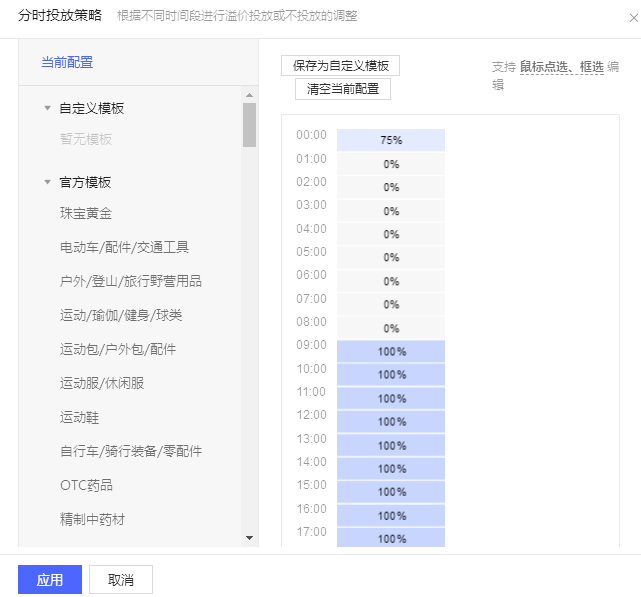
Task: Select the 运动服/休闲服 template
Action: tap(102, 383)
